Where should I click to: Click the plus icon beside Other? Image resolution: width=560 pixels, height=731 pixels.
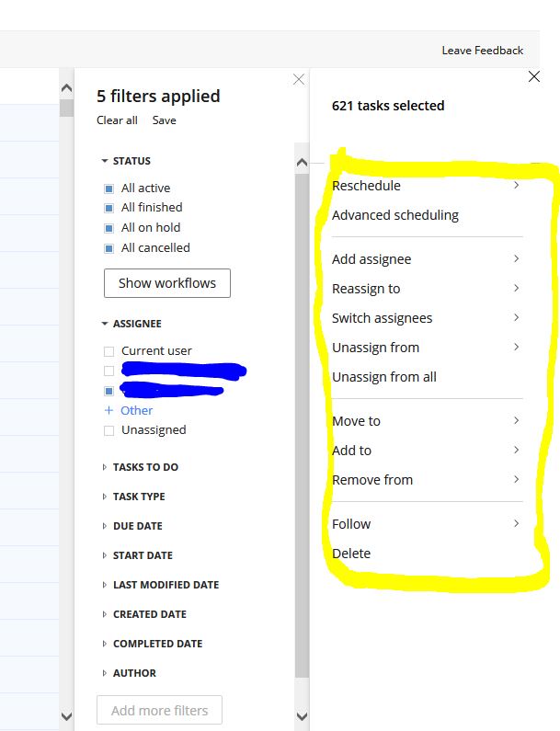pos(109,410)
